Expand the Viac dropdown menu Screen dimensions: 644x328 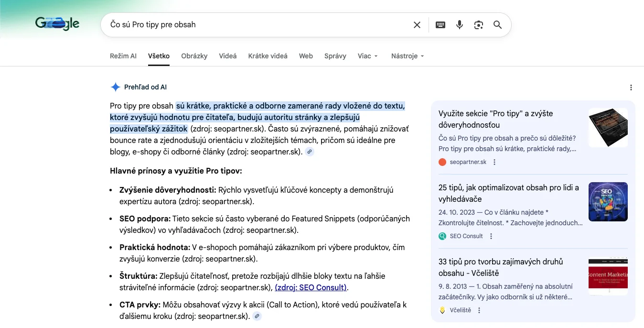point(367,56)
